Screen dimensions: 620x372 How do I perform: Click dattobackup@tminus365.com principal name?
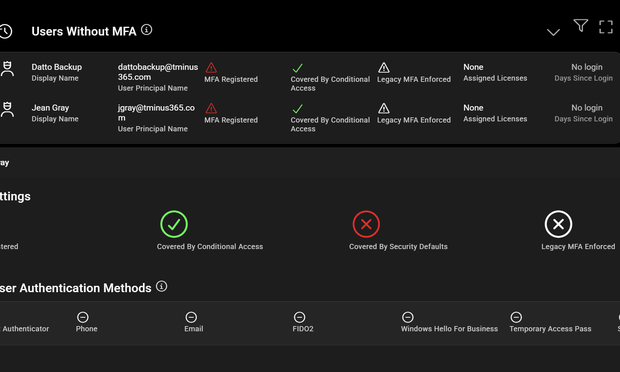point(158,72)
